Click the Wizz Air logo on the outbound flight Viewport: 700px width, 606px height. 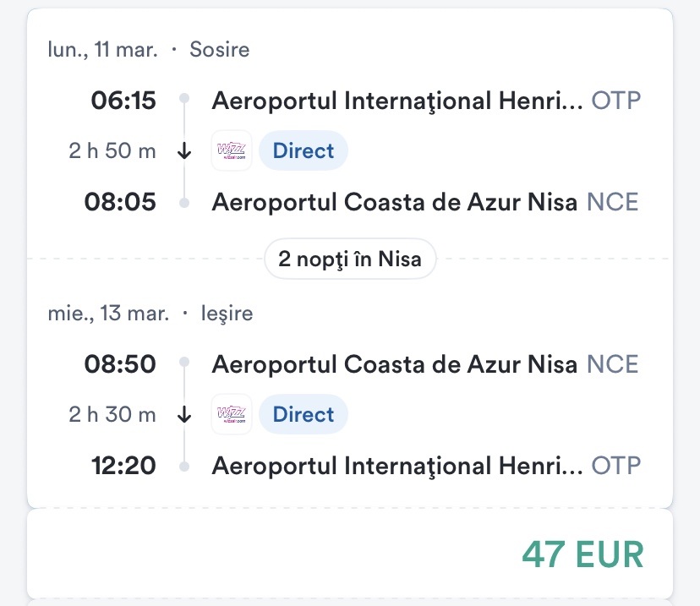tap(231, 151)
